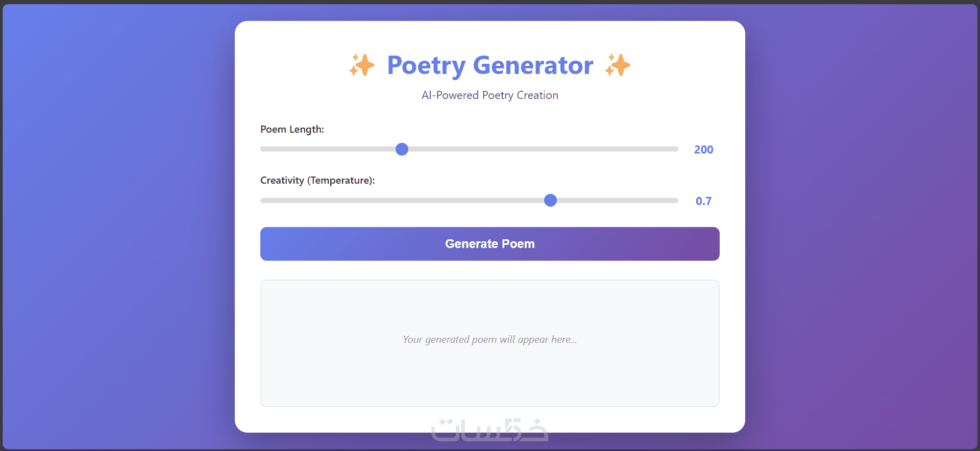Click the poem length value 200
Viewport: 980px width, 451px height.
pos(703,149)
